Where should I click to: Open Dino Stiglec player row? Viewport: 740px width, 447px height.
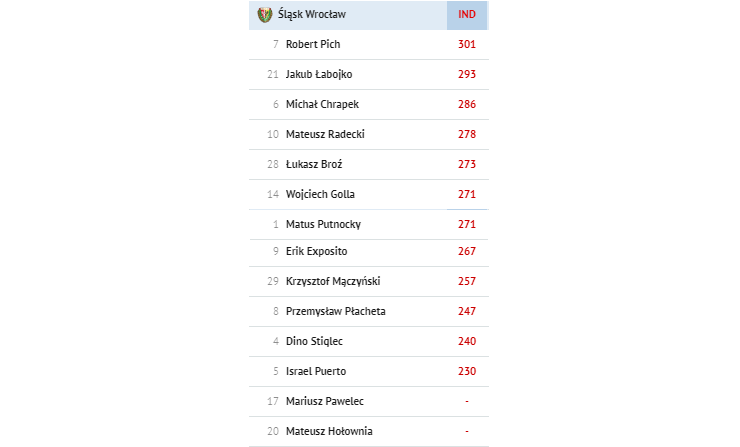click(369, 341)
